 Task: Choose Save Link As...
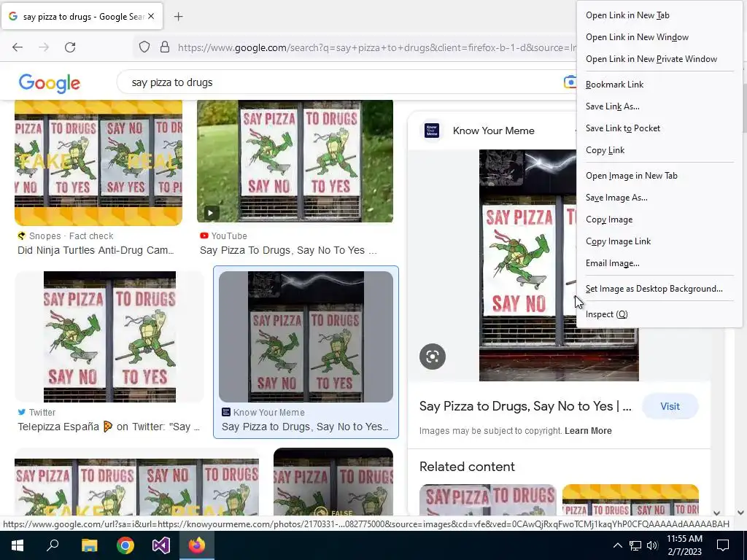click(x=659, y=106)
